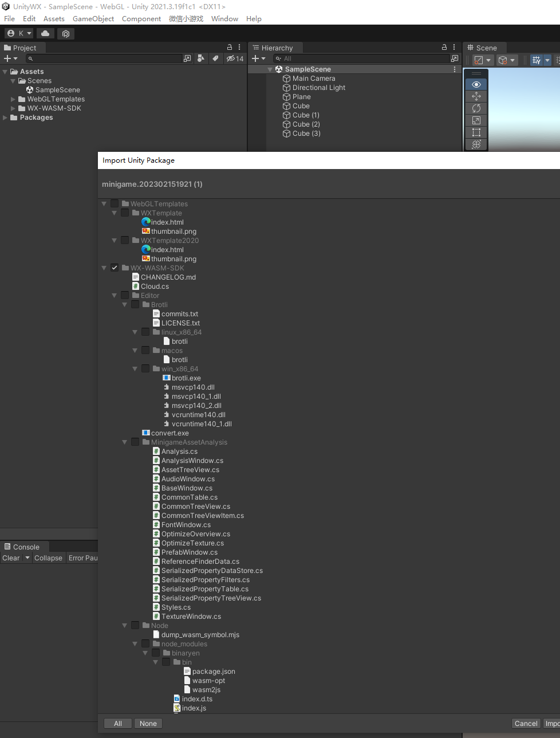Lock the Hierarchy panel
The height and width of the screenshot is (738, 560).
444,48
